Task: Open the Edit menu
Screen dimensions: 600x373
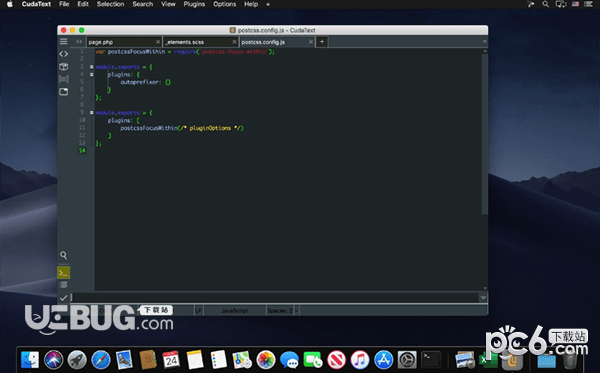Action: [83, 4]
